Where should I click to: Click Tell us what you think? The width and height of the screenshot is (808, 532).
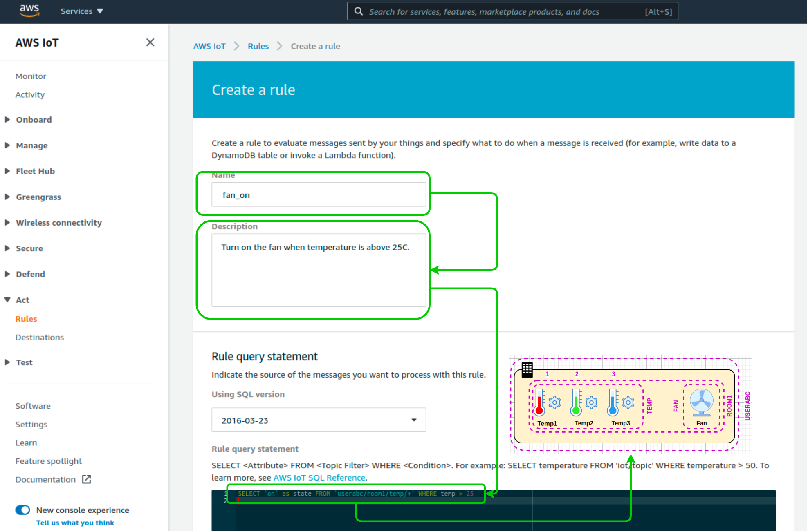click(75, 523)
